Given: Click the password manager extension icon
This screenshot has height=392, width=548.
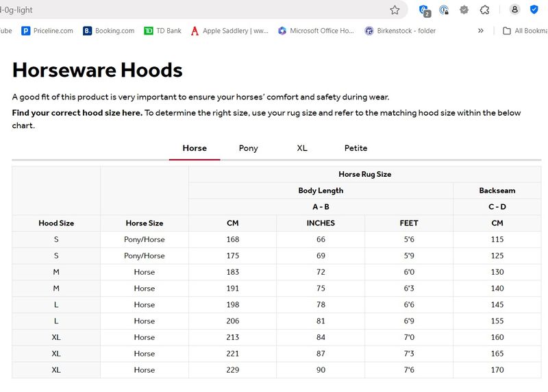Looking at the screenshot, I should [444, 10].
